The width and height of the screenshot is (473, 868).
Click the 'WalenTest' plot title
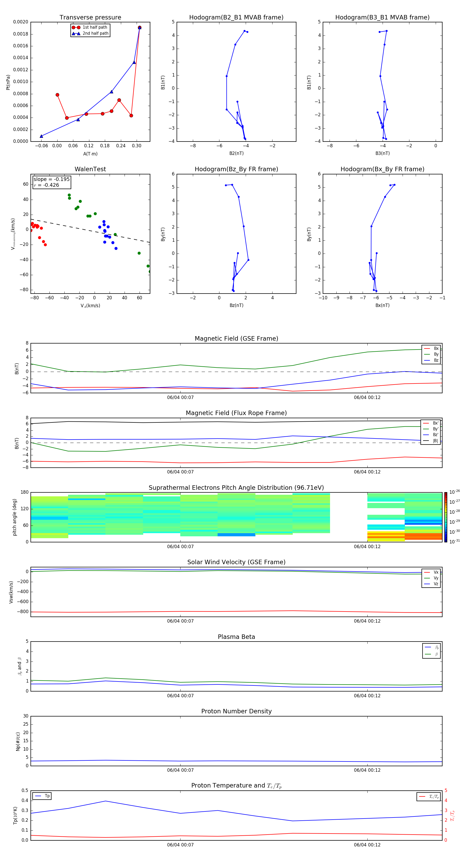[x=90, y=169]
